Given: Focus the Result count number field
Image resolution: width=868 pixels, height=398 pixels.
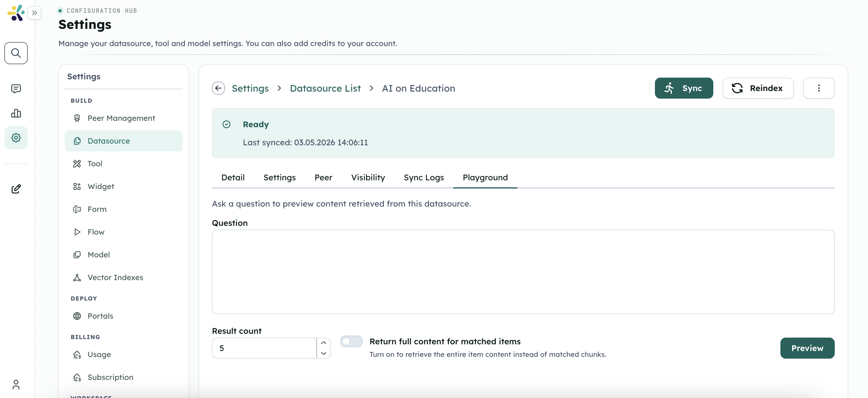Looking at the screenshot, I should (x=264, y=348).
